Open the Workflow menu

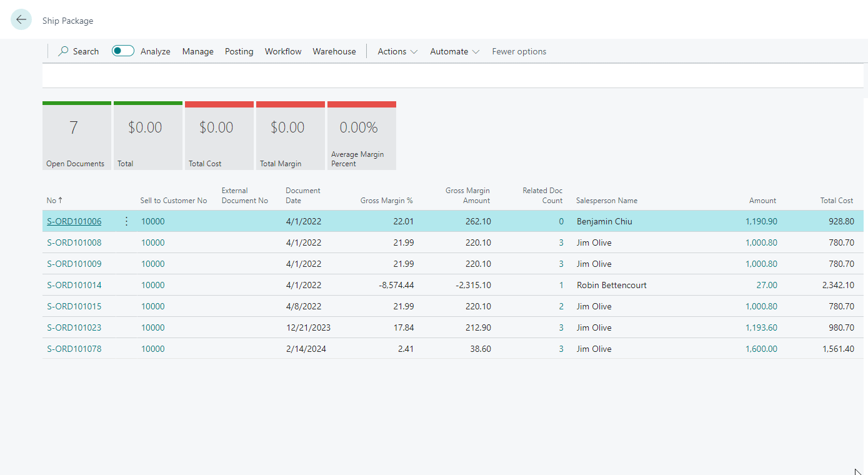point(283,51)
